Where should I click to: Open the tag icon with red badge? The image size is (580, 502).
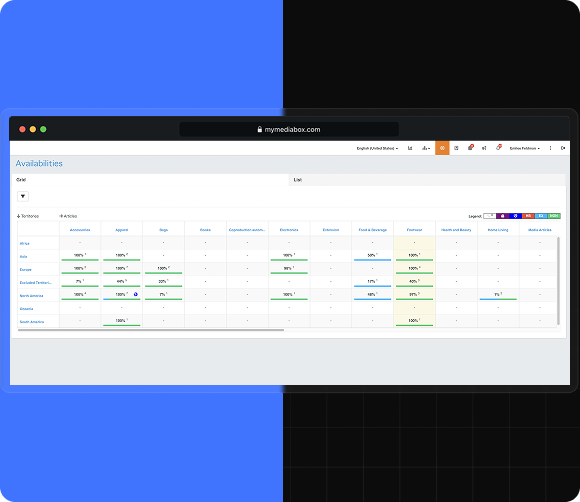point(499,148)
